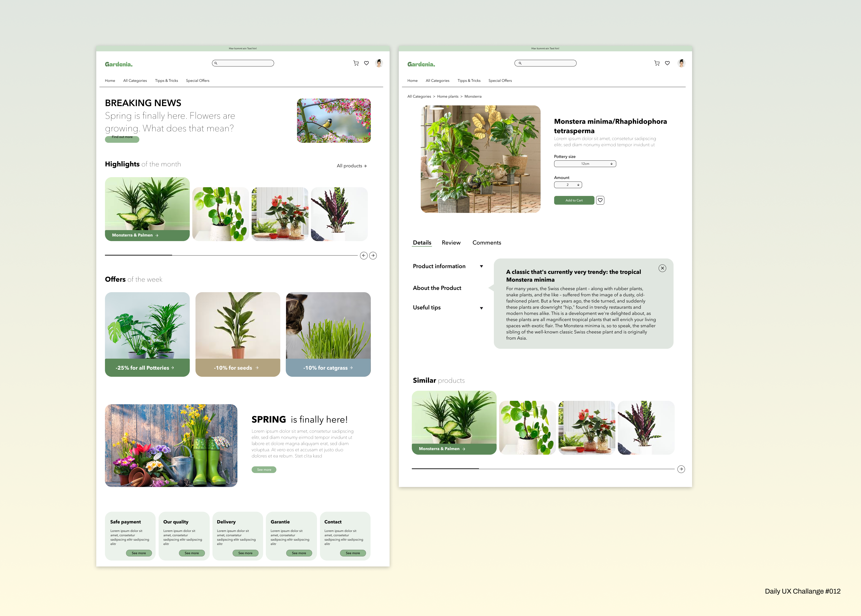The height and width of the screenshot is (616, 861).
Task: Click the left arrow of the Highlights carousel
Action: (364, 256)
